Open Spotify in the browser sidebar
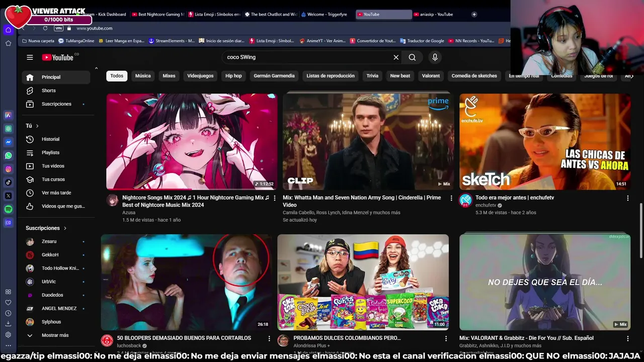This screenshot has width=644, height=362. (x=8, y=209)
